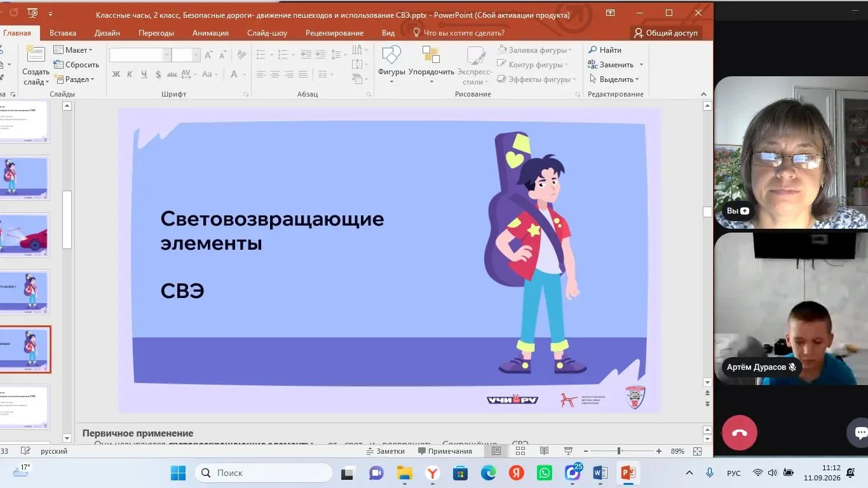Open the Слайд-шоу tab
Image resolution: width=868 pixels, height=488 pixels.
pos(267,33)
